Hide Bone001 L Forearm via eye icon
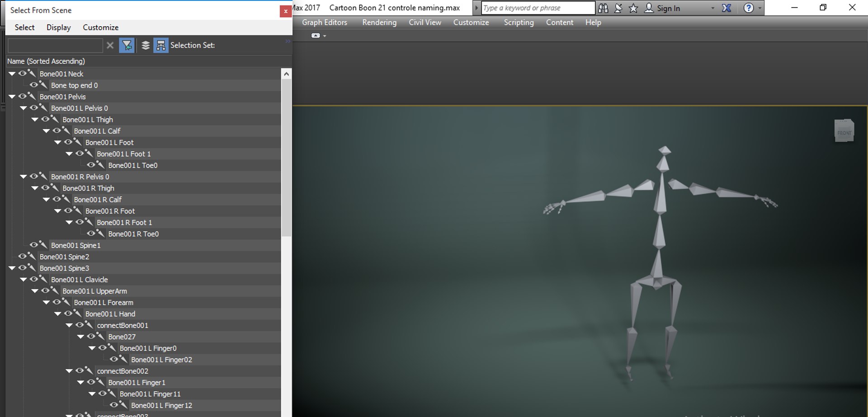The height and width of the screenshot is (417, 868). click(x=57, y=302)
